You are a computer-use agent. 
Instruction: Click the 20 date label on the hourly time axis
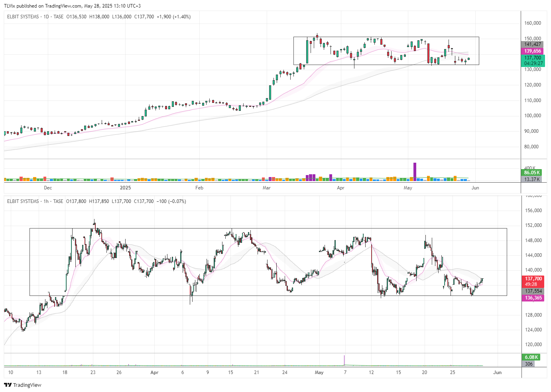(425, 372)
